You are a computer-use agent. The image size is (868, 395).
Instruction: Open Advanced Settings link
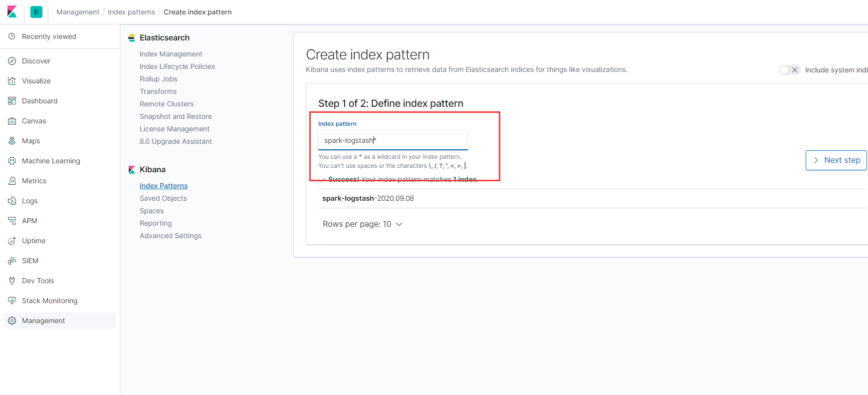pos(171,236)
